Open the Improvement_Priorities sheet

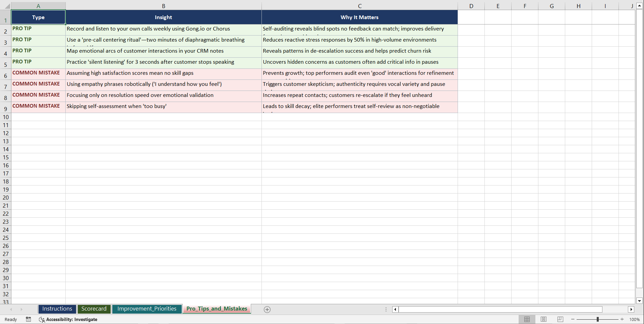(x=147, y=309)
